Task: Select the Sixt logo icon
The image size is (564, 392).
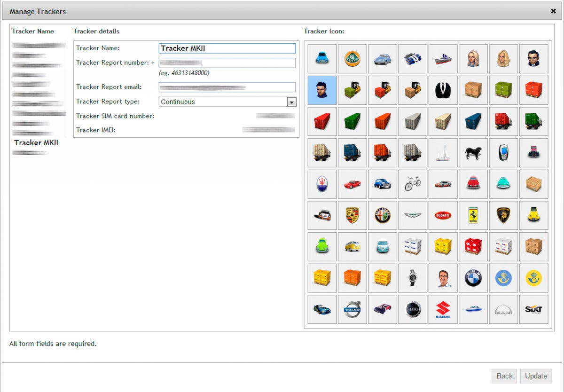Action: (x=533, y=309)
